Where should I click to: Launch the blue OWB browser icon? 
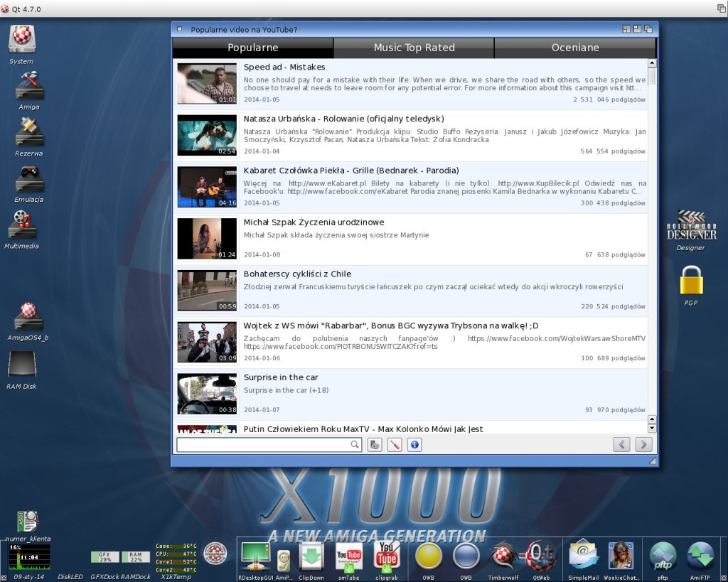(466, 556)
